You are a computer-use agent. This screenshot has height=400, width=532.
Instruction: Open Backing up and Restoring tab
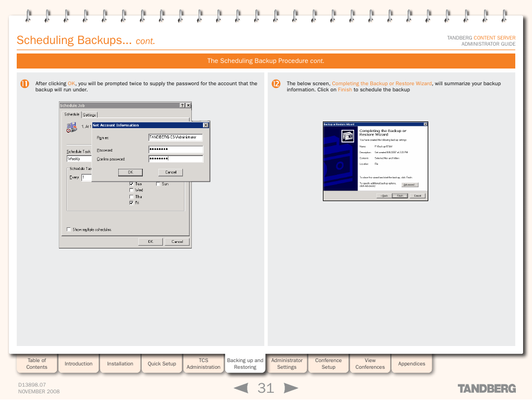point(245,364)
